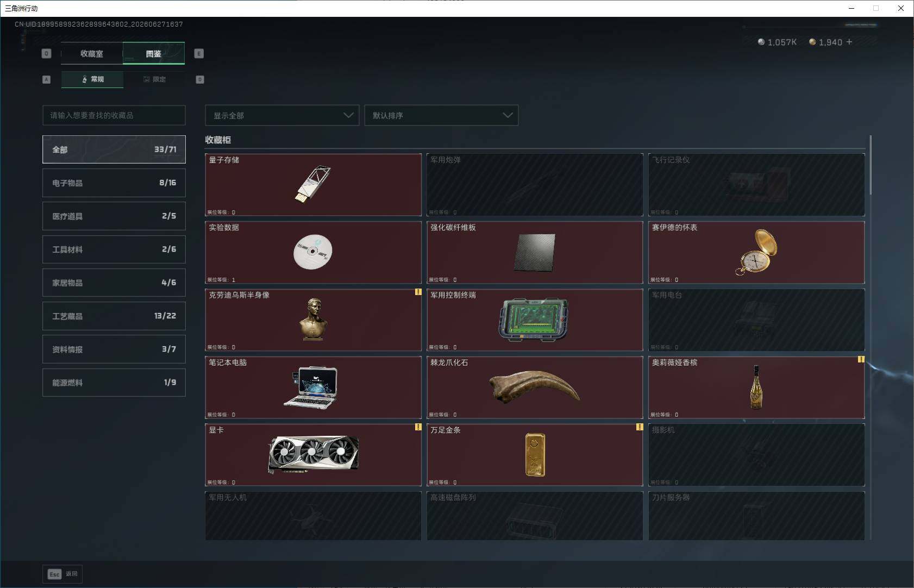This screenshot has width=914, height=588.
Task: Click the collection list vertical scrollbar
Action: pos(871,165)
